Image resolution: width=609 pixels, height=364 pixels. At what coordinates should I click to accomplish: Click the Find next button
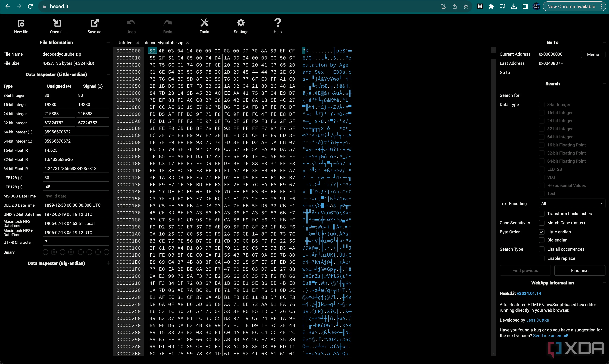pos(580,270)
